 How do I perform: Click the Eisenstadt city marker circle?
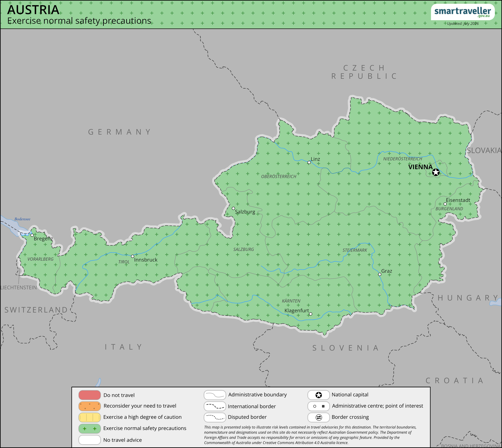445,204
